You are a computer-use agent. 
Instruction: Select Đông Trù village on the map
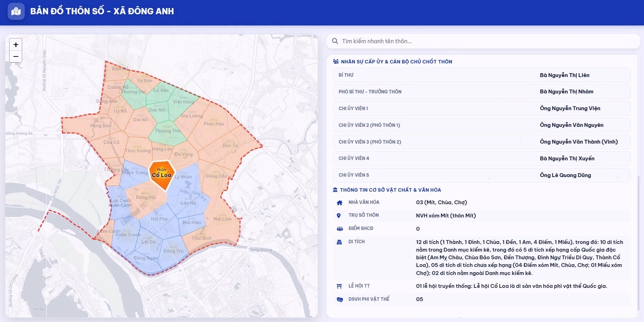point(173,251)
